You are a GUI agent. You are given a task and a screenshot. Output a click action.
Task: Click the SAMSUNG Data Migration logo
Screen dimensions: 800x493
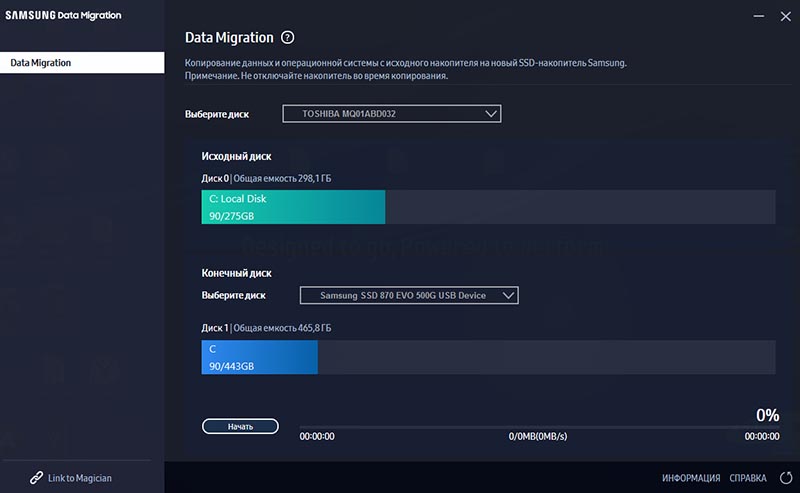click(63, 15)
